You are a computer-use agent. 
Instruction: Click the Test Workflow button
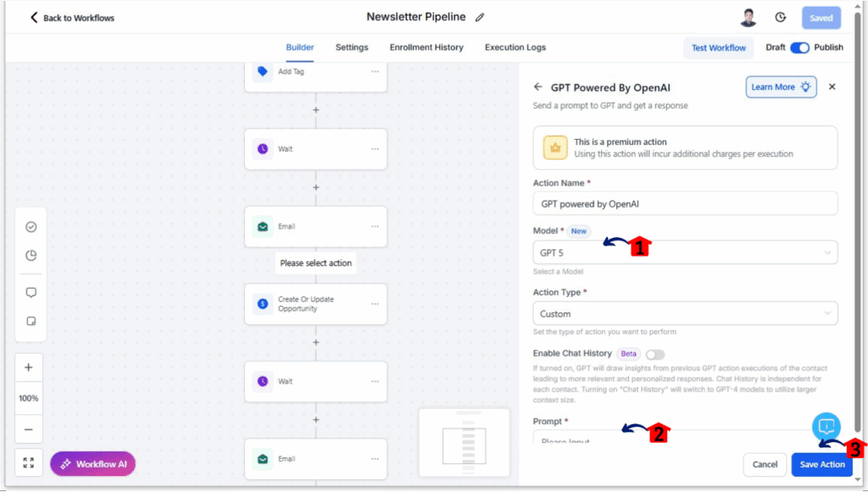coord(719,48)
